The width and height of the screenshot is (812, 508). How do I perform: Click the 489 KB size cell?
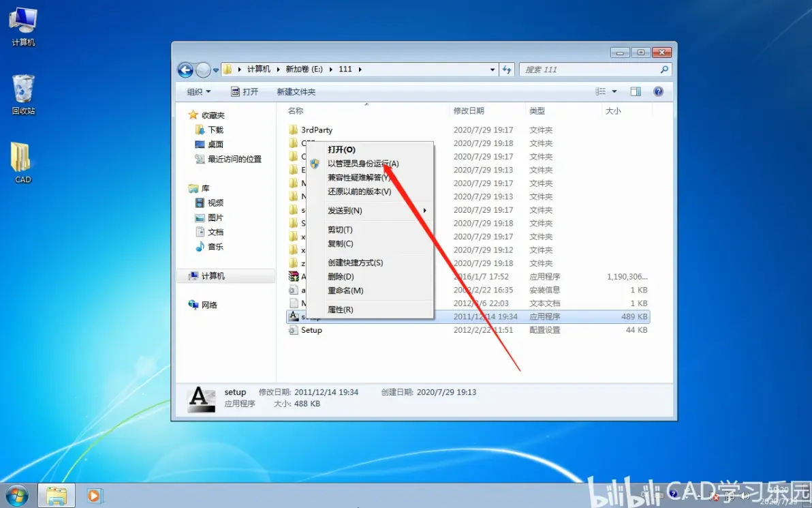click(x=634, y=316)
